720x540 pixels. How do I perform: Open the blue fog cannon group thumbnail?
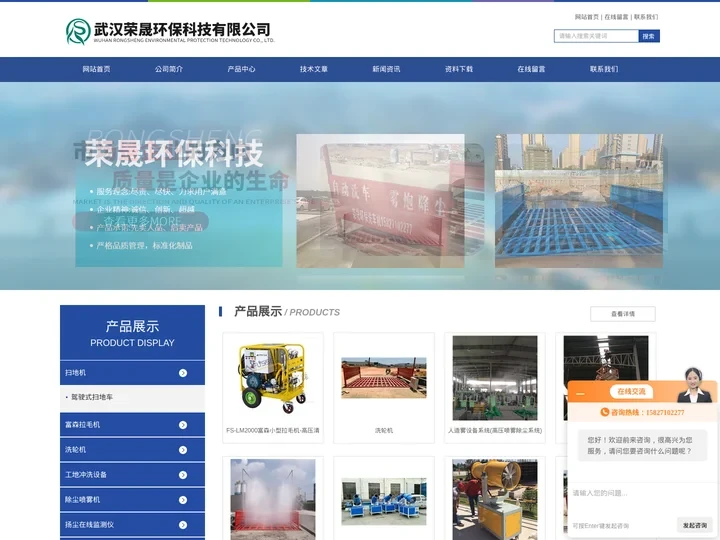[x=384, y=501]
